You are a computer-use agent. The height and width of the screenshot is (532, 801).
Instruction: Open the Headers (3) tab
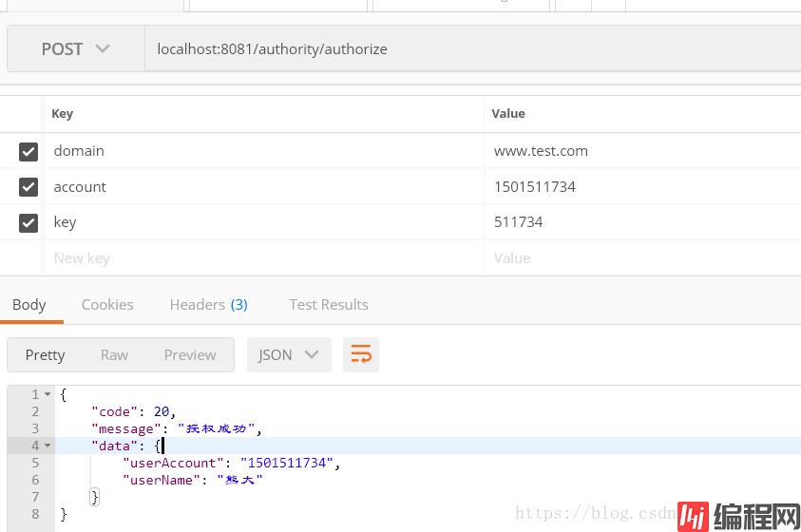[x=208, y=304]
